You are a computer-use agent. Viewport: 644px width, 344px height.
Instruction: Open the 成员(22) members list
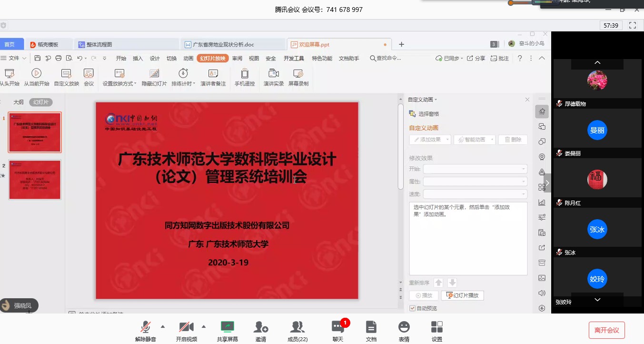297,327
